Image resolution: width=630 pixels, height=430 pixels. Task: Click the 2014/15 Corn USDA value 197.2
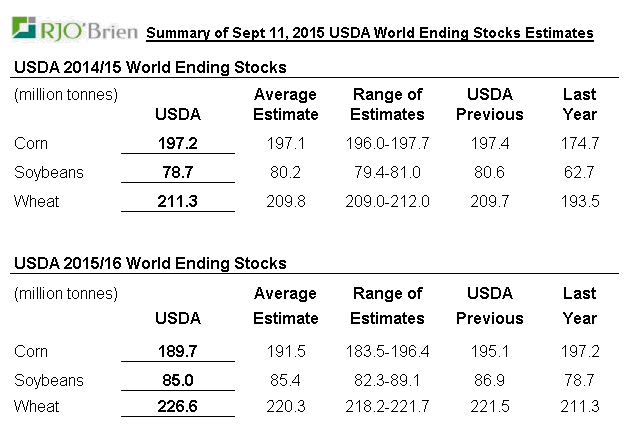pos(178,144)
